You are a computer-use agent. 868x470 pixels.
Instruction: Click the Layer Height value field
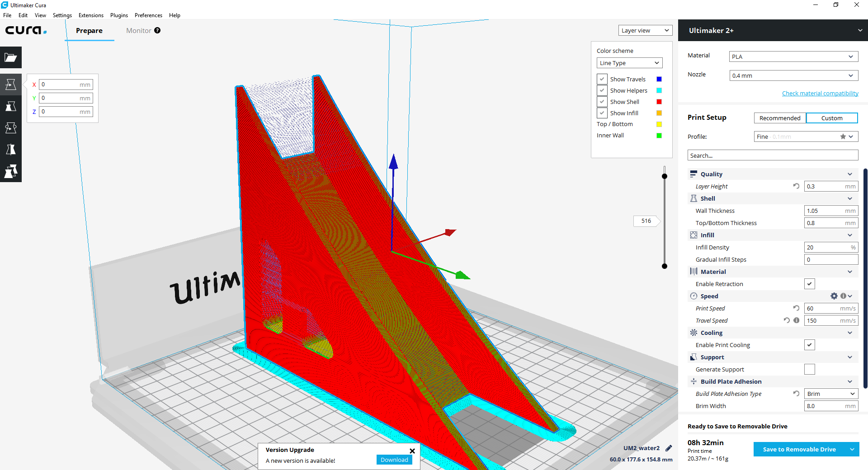pyautogui.click(x=831, y=186)
